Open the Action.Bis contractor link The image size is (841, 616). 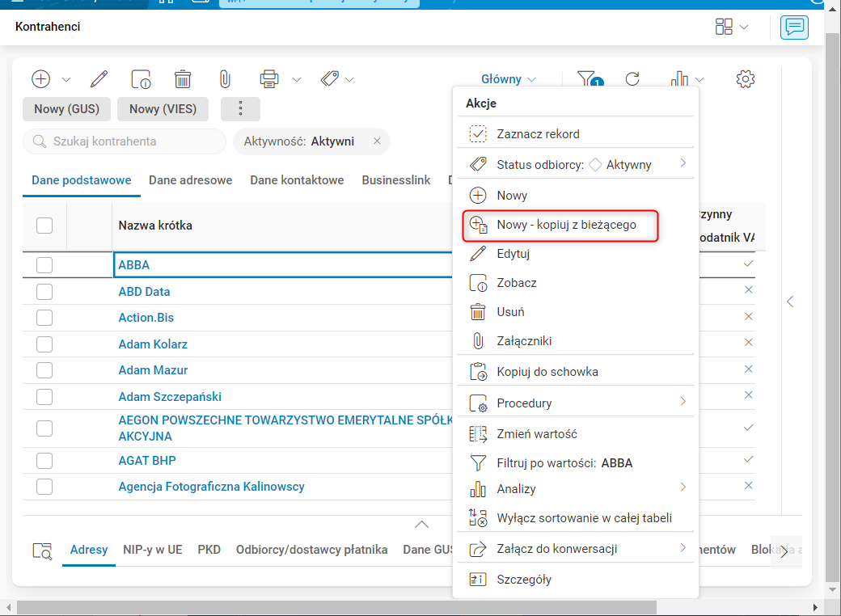coord(146,318)
